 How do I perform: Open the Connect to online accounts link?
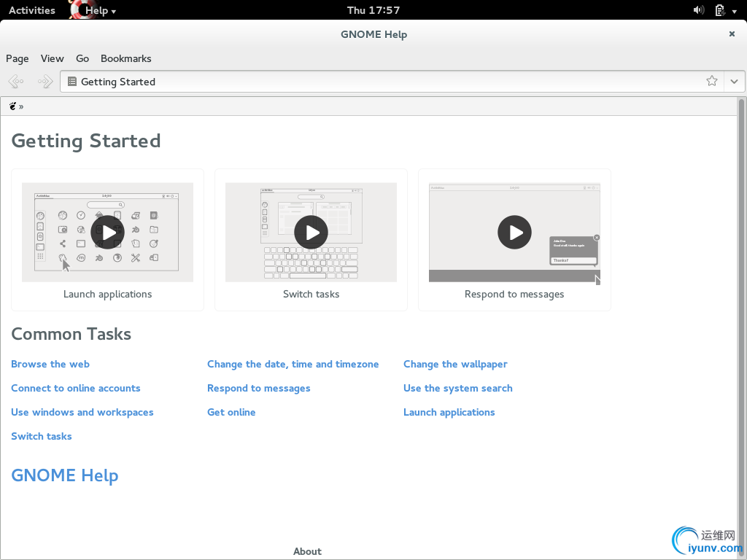pyautogui.click(x=76, y=388)
